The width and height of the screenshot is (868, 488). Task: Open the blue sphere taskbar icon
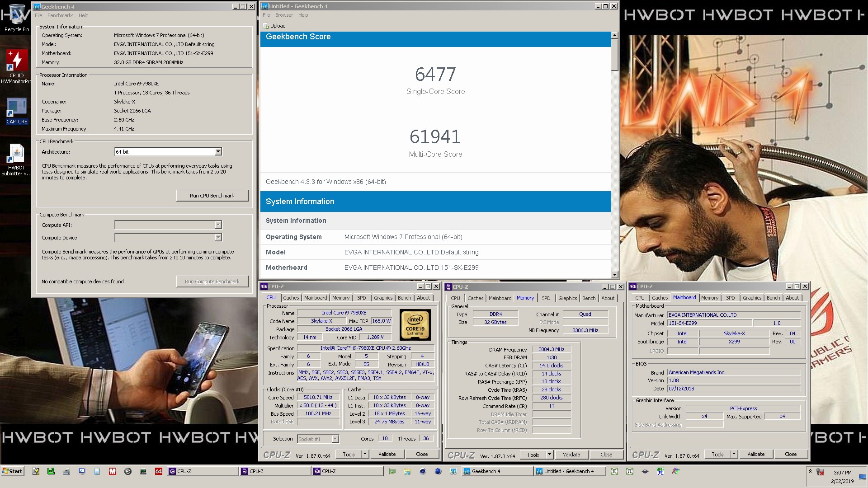coord(438,471)
